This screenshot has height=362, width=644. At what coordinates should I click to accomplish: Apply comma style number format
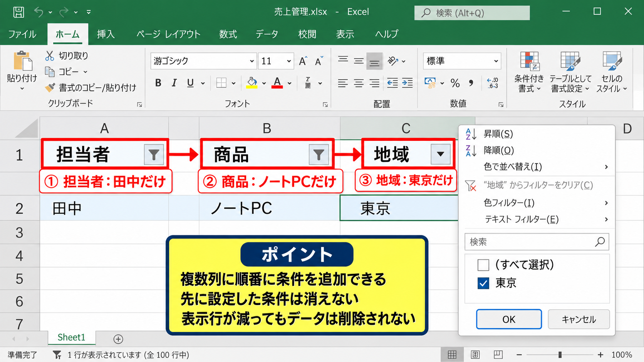pyautogui.click(x=471, y=83)
